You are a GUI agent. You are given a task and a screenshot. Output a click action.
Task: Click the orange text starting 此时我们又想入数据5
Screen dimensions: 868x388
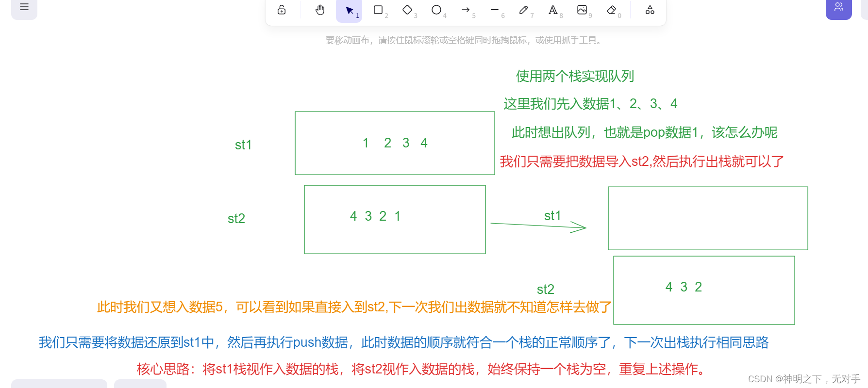coord(354,307)
